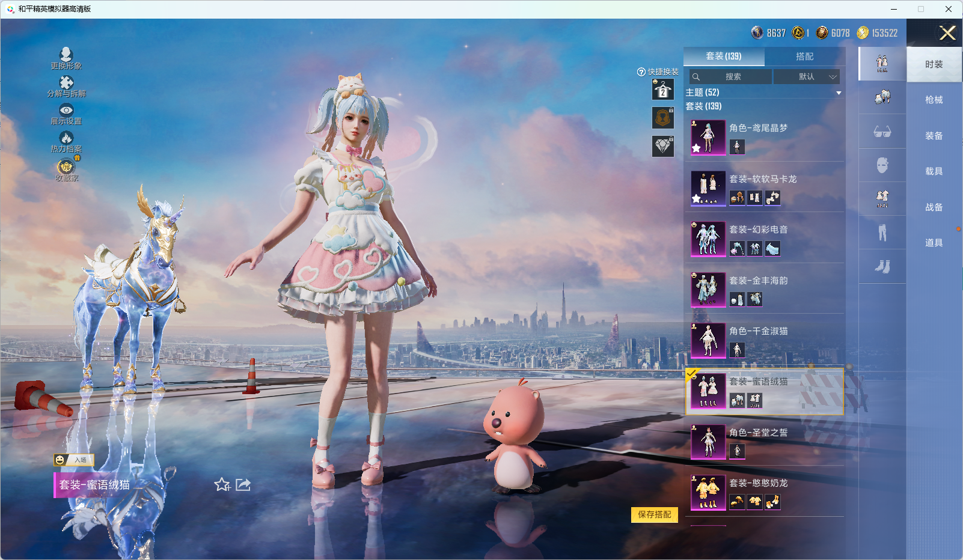Open 热力档案 flame icon
The image size is (963, 560).
(x=66, y=138)
